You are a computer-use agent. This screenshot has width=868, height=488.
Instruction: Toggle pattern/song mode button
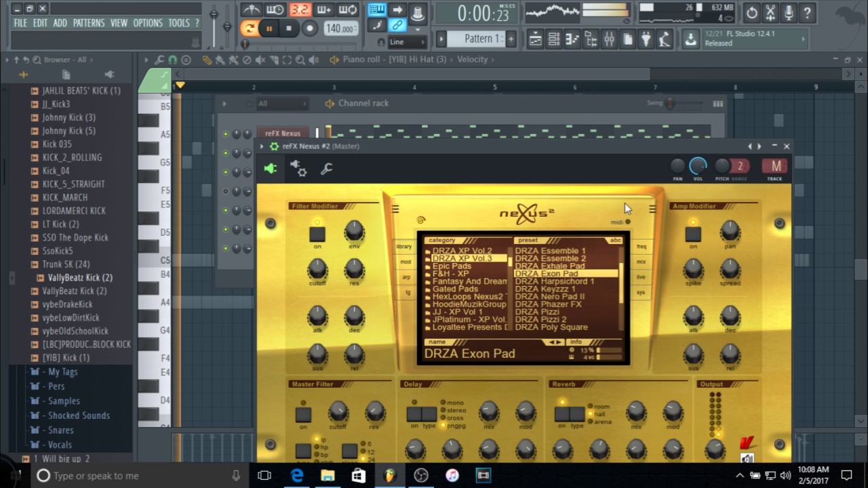tap(250, 28)
